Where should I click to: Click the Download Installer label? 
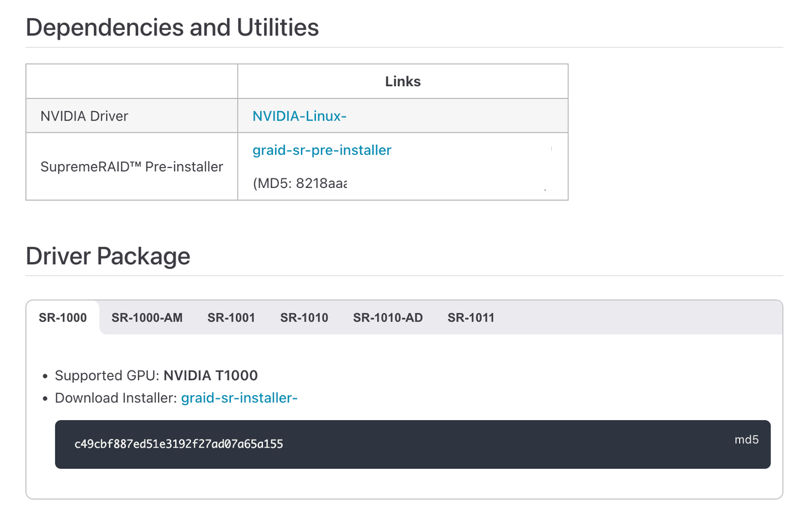(115, 397)
